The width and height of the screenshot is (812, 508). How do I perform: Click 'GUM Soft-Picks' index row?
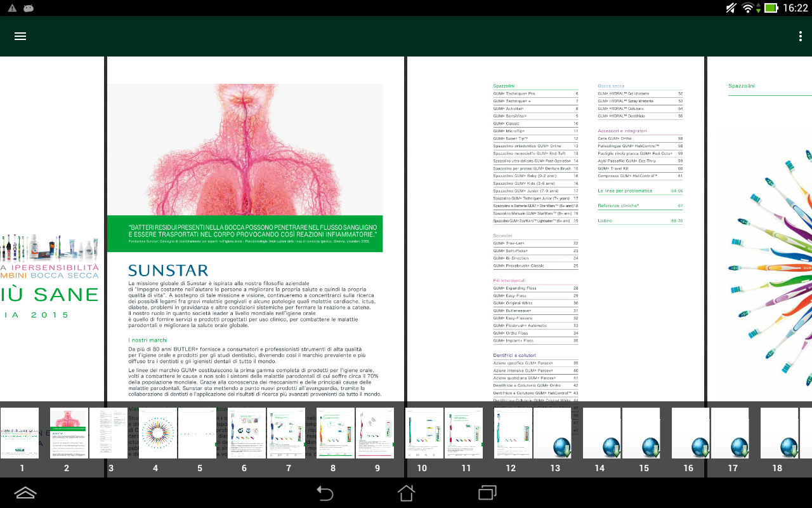(535, 251)
